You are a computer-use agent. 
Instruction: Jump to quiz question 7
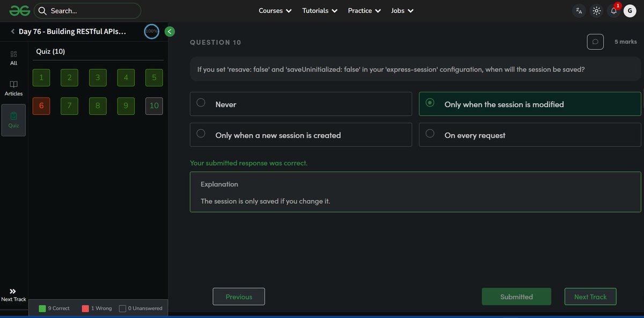(x=70, y=106)
